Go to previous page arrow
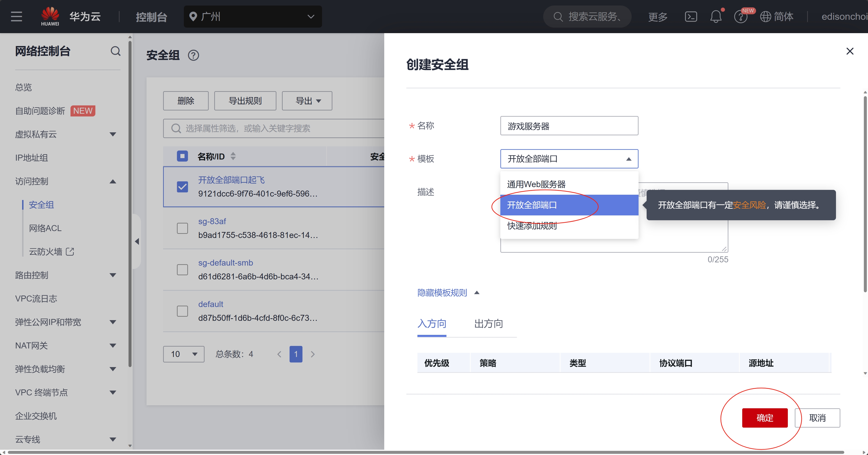Screen dimensions: 868x455 point(279,354)
